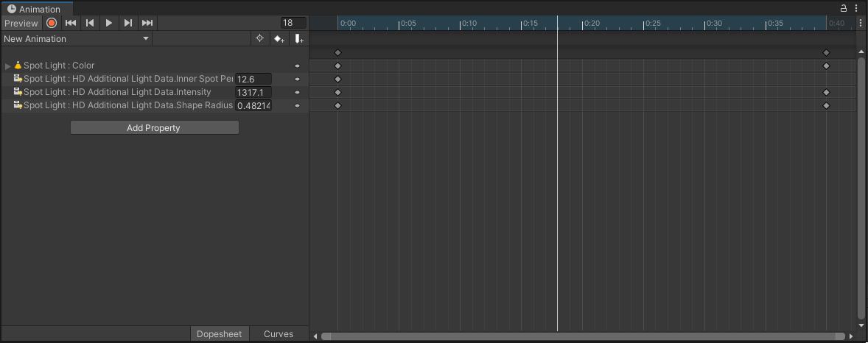This screenshot has width=868, height=343.
Task: Jump to first keyframe of animation
Action: click(x=71, y=23)
